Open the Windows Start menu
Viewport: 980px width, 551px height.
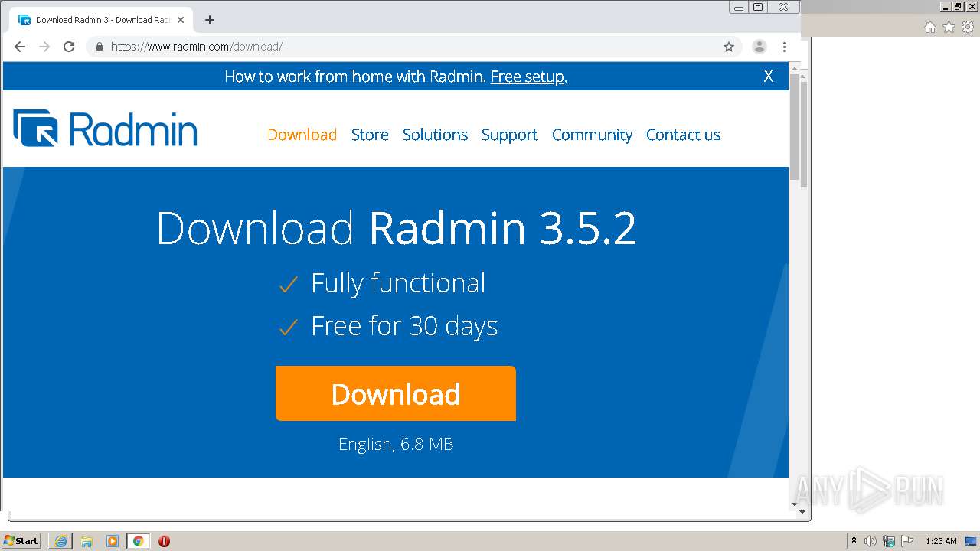[21, 540]
